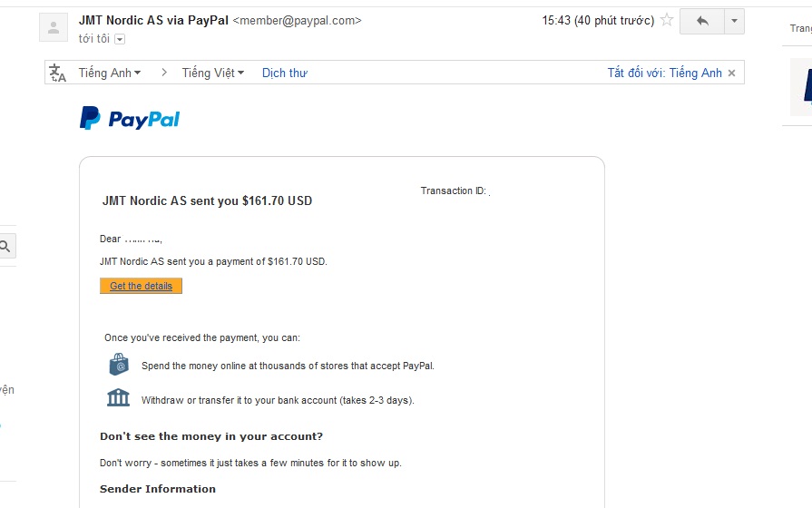Click "Tắt đối với: Tiếng Anh" link
The image size is (812, 508).
(x=664, y=73)
